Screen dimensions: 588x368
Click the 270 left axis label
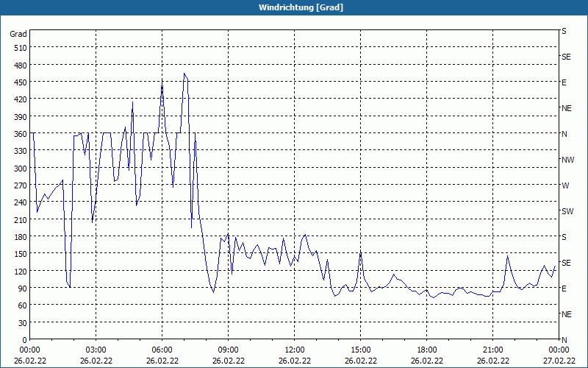coord(21,185)
